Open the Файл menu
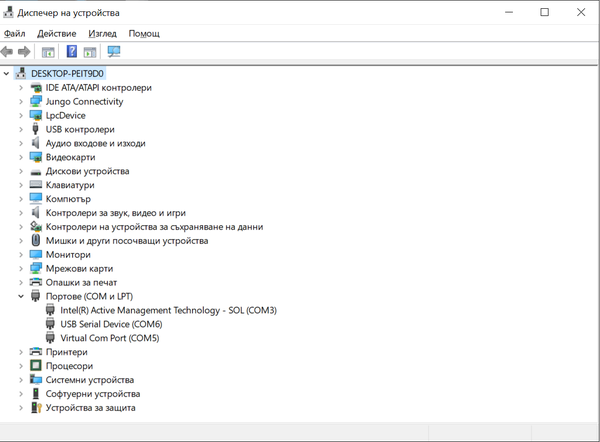Screen dimensions: 600x442 coord(15,34)
